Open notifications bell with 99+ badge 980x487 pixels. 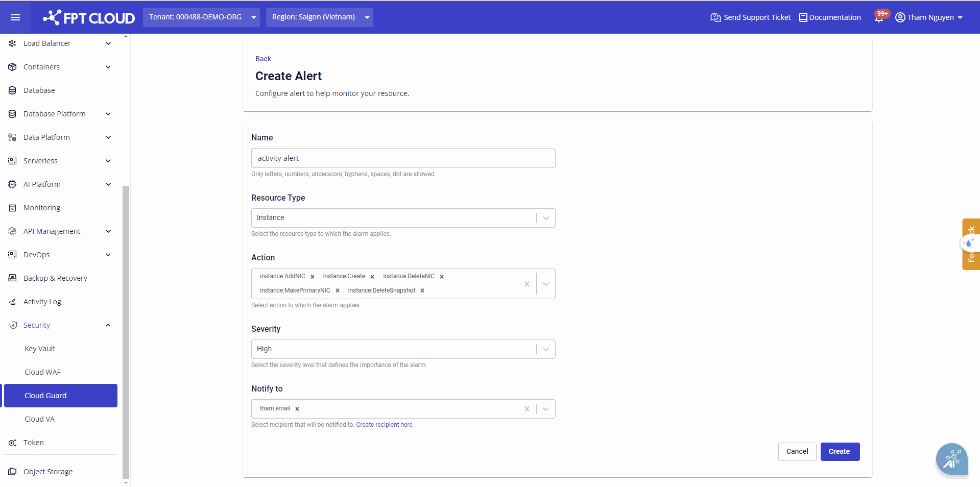(879, 17)
